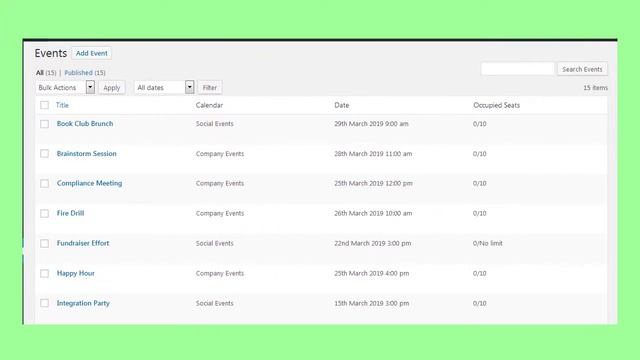Click the 0/No limit seats value

pyautogui.click(x=488, y=243)
